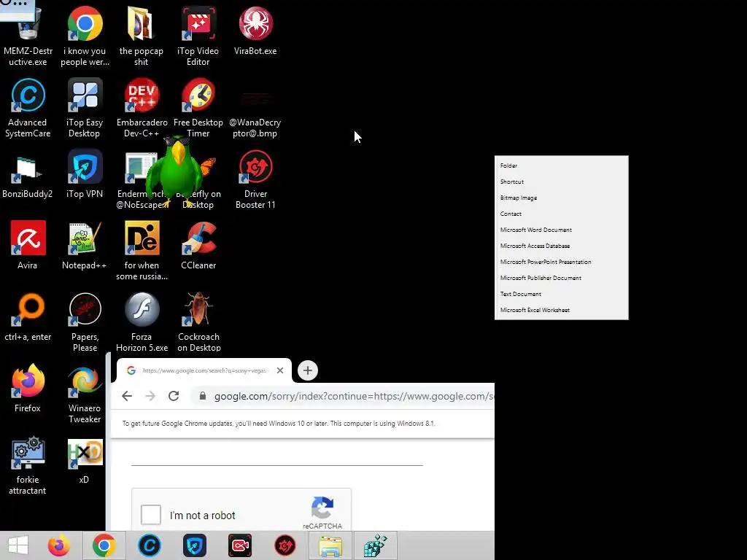Open the cubes app taskbar icon
The image size is (747, 560).
(376, 545)
